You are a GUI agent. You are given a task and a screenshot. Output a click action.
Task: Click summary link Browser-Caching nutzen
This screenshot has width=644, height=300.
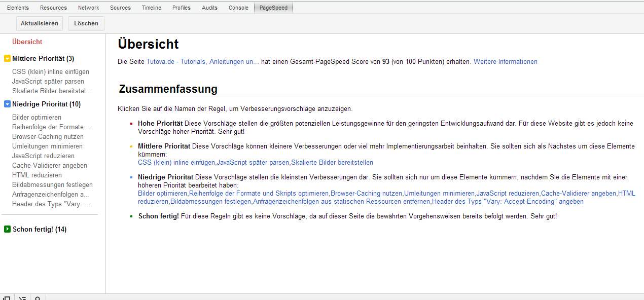366,193
